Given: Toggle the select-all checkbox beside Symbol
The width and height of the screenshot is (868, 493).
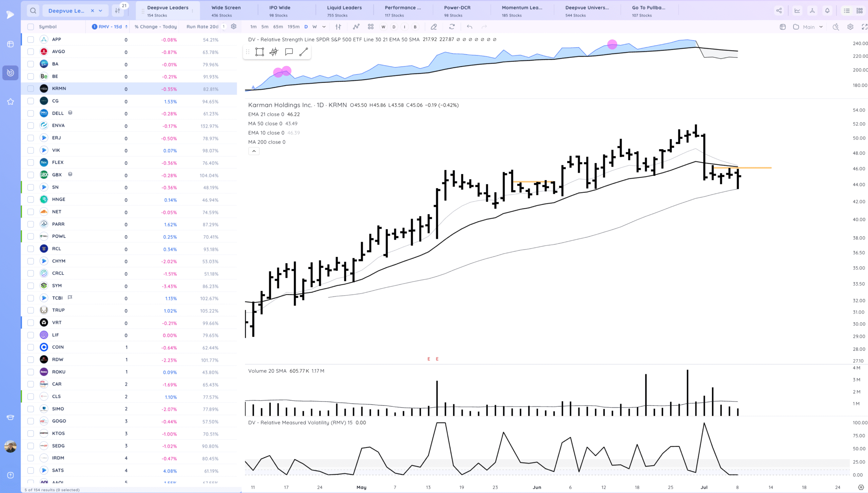Looking at the screenshot, I should pyautogui.click(x=31, y=27).
